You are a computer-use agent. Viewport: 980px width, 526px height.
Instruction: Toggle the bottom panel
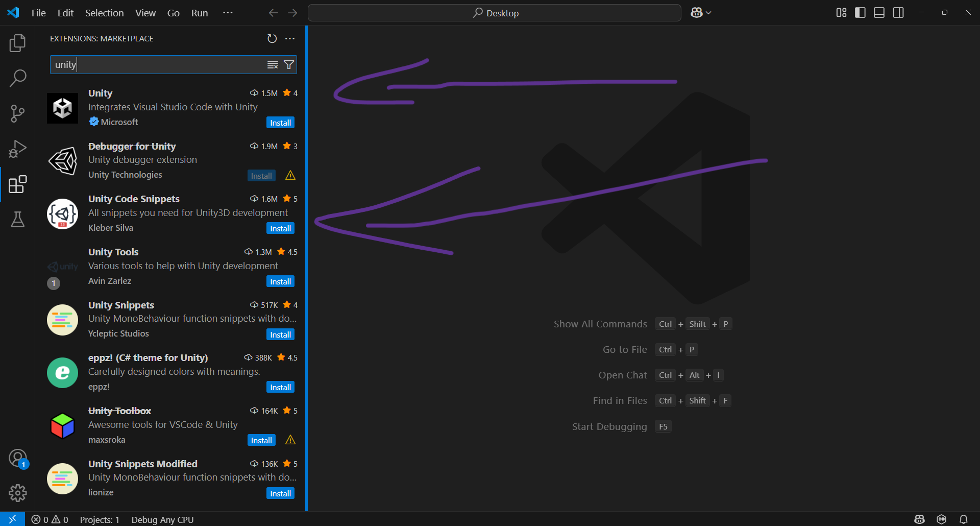pos(879,13)
